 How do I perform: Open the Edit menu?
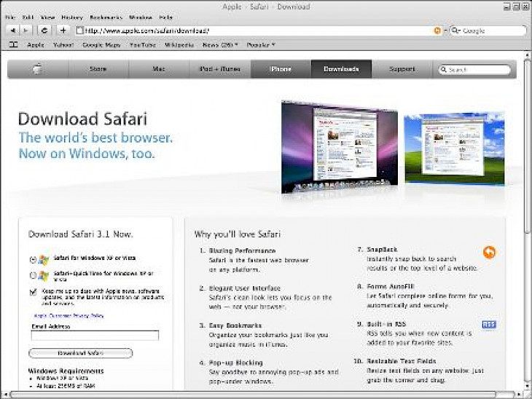click(x=28, y=17)
